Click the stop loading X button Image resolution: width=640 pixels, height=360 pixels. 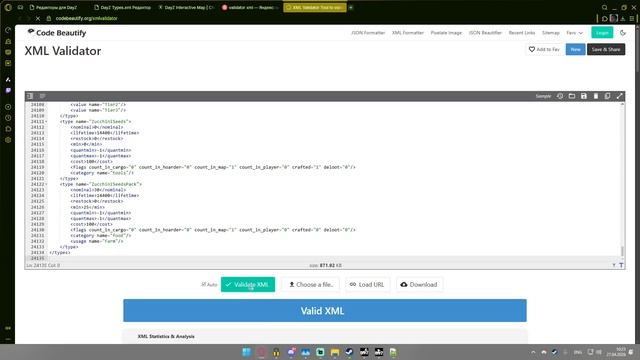coord(38,18)
